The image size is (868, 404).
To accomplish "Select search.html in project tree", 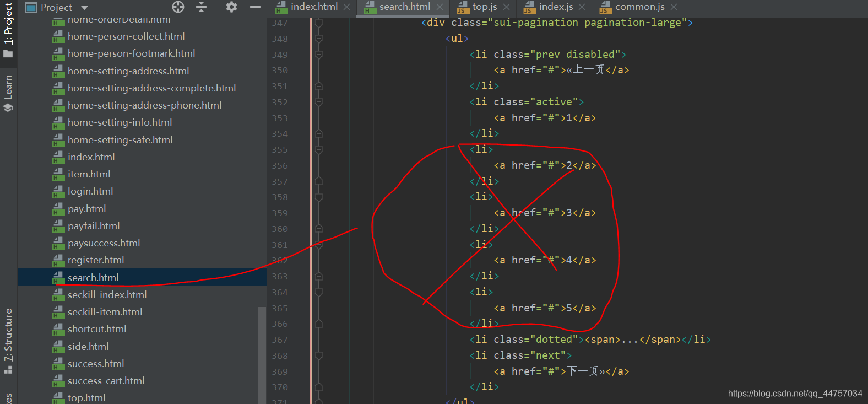I will (93, 278).
